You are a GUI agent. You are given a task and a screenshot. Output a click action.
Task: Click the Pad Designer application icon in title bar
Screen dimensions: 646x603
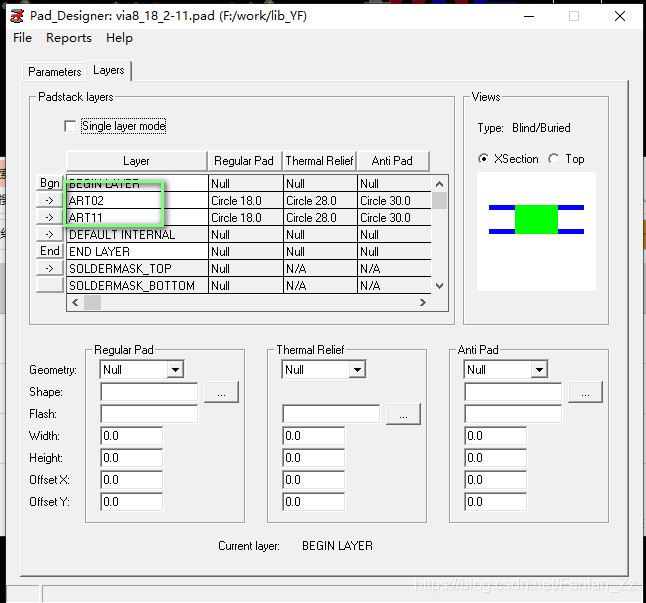coord(17,15)
